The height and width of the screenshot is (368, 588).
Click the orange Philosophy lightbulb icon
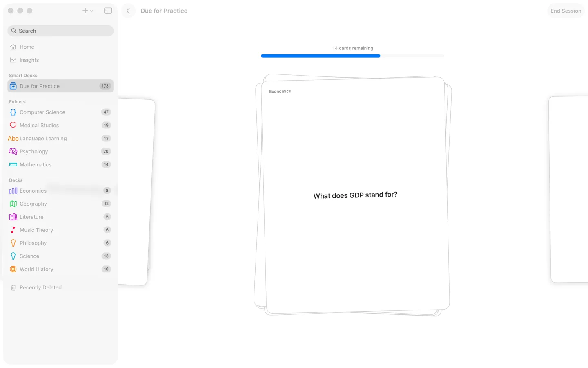point(13,243)
